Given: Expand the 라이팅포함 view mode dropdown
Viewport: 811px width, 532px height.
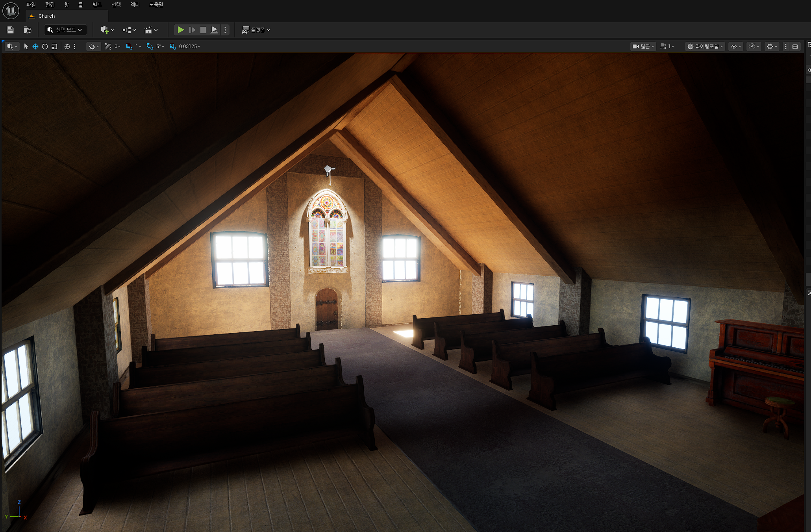Looking at the screenshot, I should pyautogui.click(x=705, y=46).
